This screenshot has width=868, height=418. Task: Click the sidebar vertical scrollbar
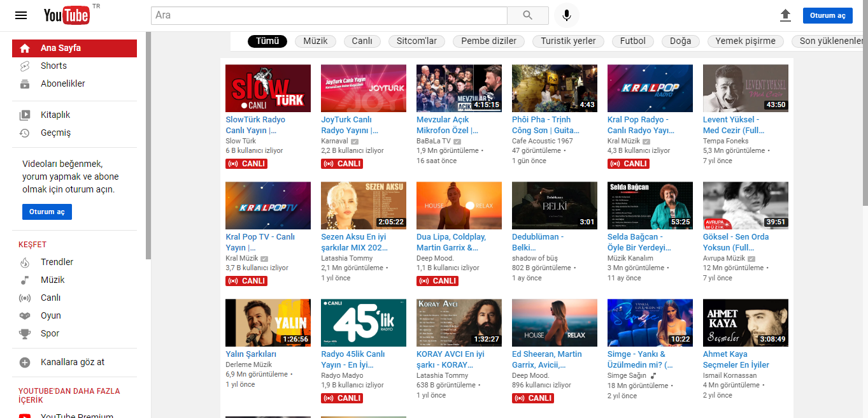click(x=148, y=145)
